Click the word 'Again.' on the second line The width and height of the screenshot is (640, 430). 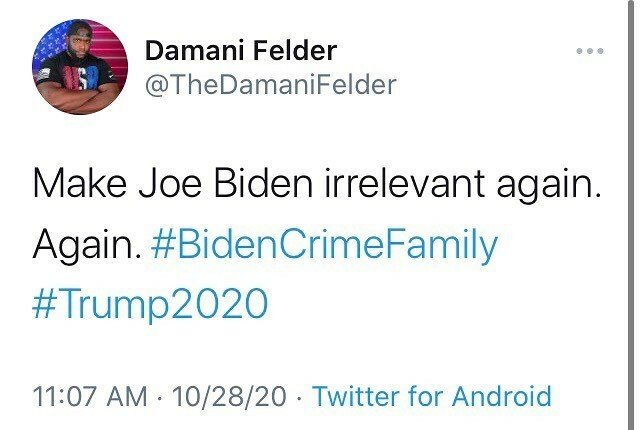tap(86, 245)
